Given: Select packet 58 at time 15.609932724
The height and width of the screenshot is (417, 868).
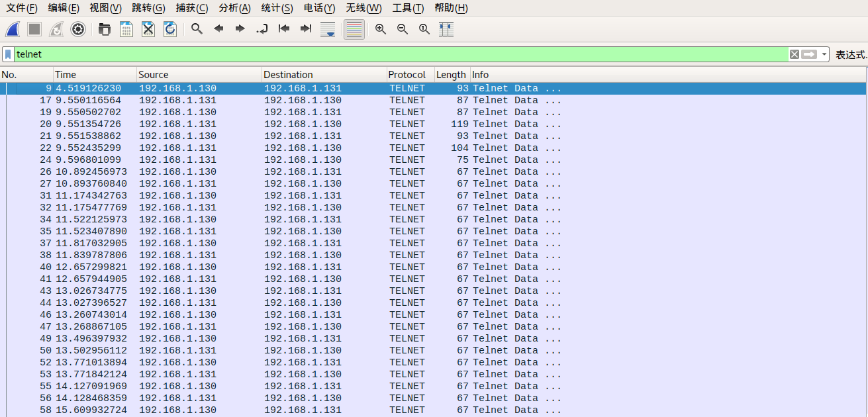Looking at the screenshot, I should [434, 410].
